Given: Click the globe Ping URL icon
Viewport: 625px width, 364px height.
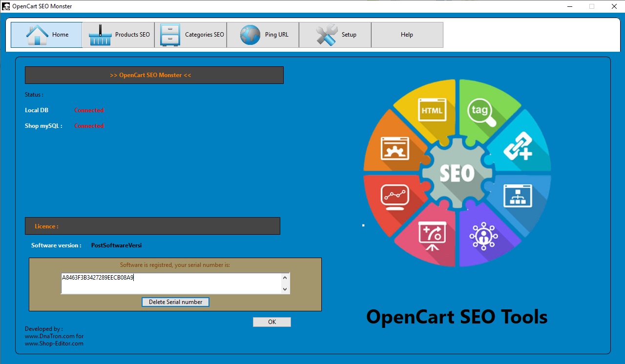Looking at the screenshot, I should [x=250, y=35].
